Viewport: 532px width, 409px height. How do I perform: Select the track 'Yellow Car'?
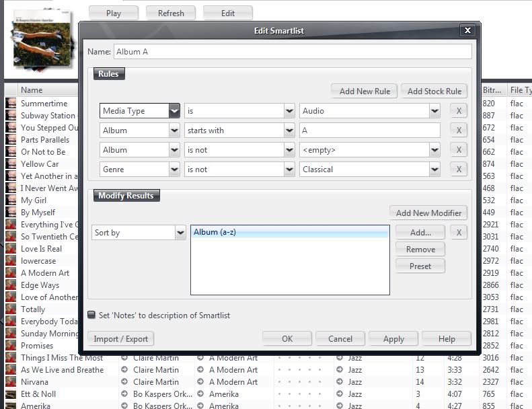[x=40, y=164]
